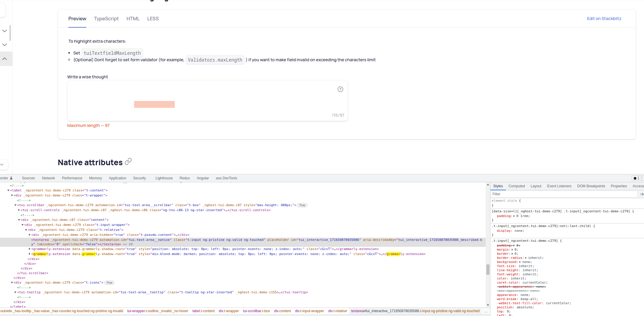Click the breadcrumb overflow ellipsis in DevTools
This screenshot has width=644, height=316.
tap(486, 311)
